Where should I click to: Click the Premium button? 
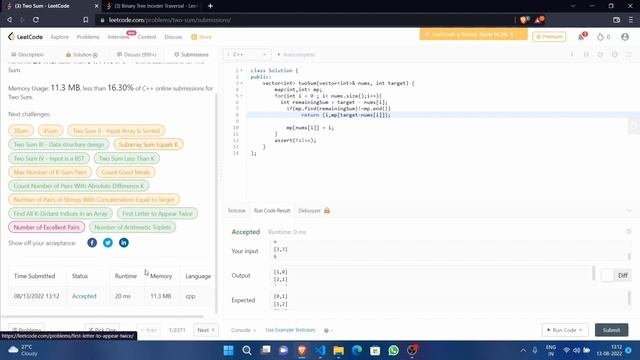point(549,37)
